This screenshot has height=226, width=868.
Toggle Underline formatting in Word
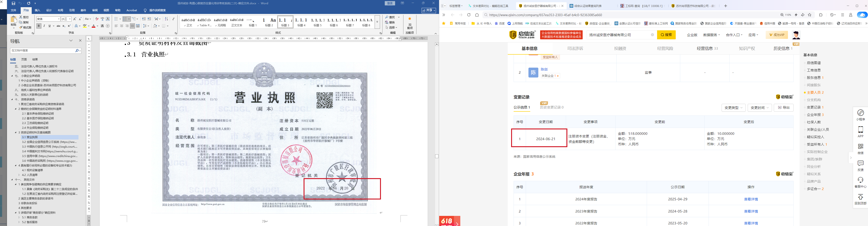(49, 26)
